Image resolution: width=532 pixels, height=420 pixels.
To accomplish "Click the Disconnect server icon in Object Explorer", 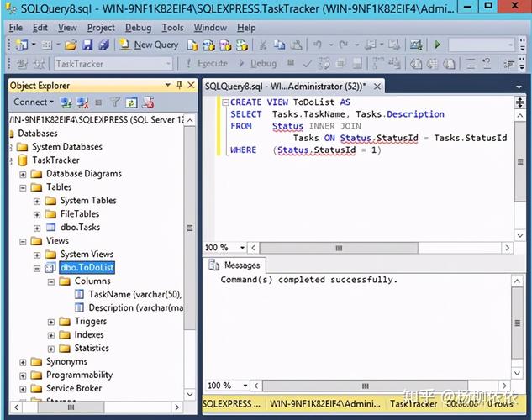I will [83, 102].
